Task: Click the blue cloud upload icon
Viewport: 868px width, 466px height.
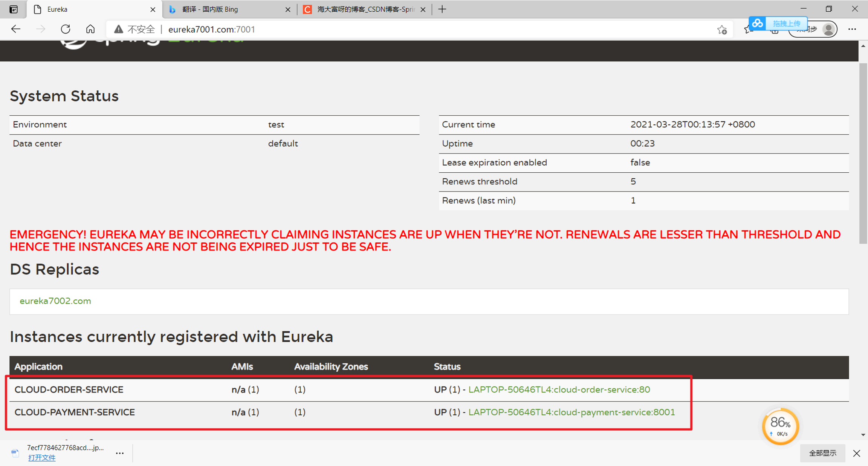Action: 758,23
